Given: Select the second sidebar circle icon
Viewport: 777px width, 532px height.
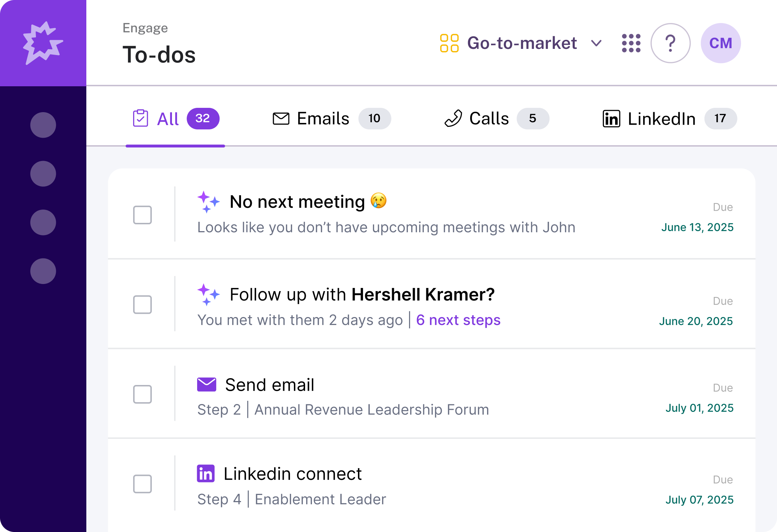Looking at the screenshot, I should click(x=43, y=174).
